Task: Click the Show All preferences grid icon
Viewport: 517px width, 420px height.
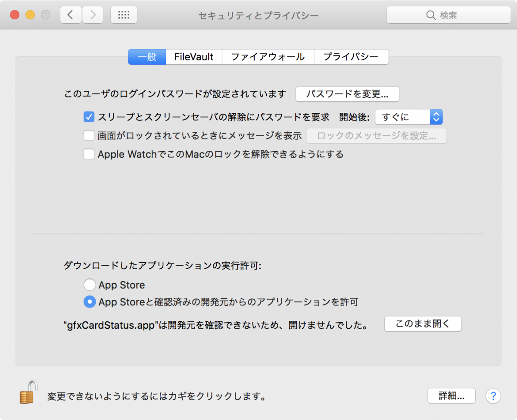Action: click(124, 14)
